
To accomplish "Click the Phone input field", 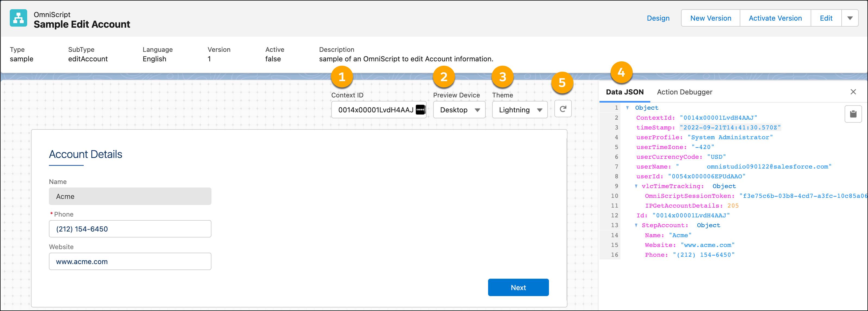I will click(130, 229).
